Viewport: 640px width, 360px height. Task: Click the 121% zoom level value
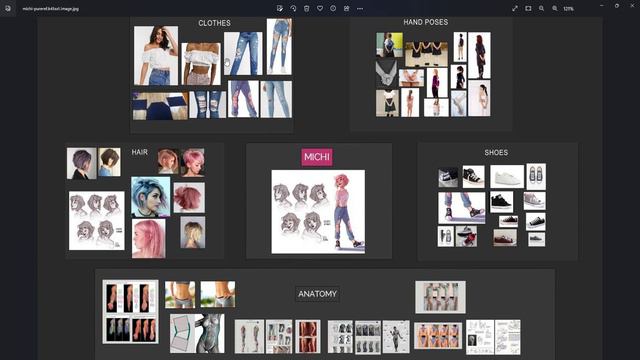click(569, 9)
